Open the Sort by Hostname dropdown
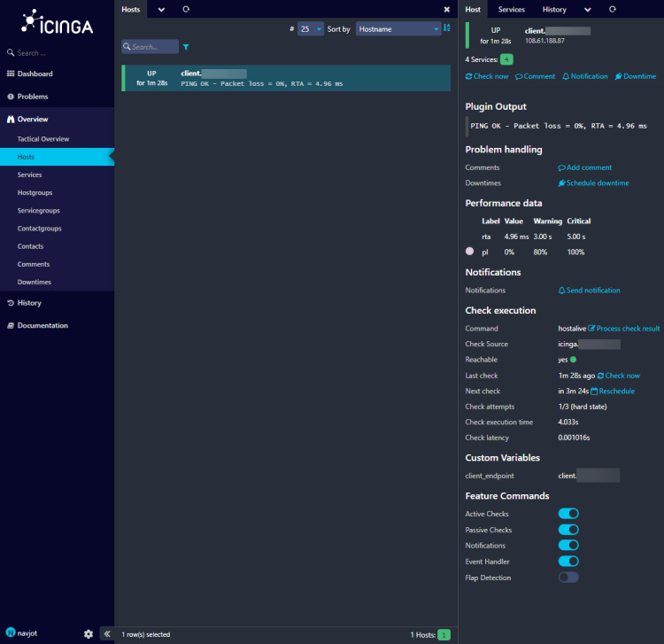 (x=398, y=28)
